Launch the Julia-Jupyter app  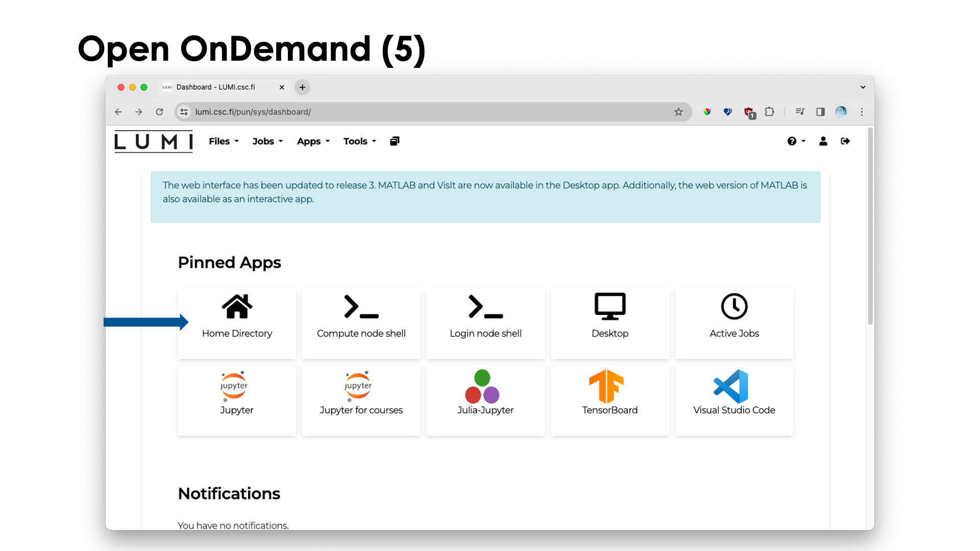(485, 400)
